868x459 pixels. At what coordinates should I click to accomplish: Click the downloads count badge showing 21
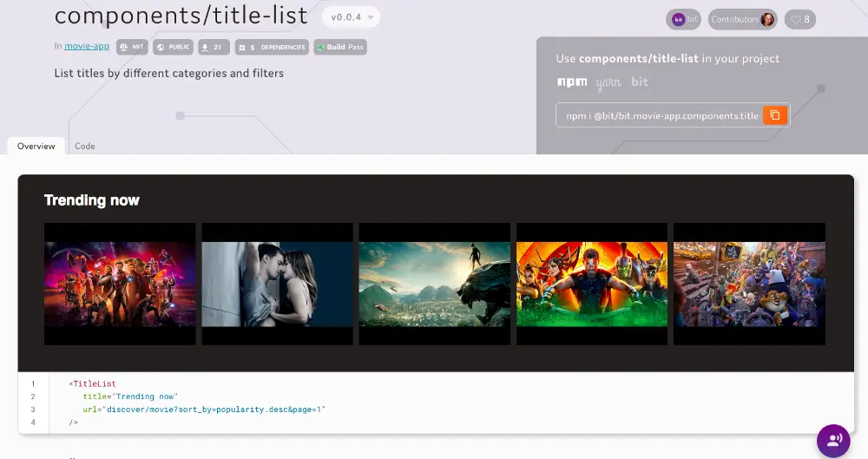tap(214, 47)
